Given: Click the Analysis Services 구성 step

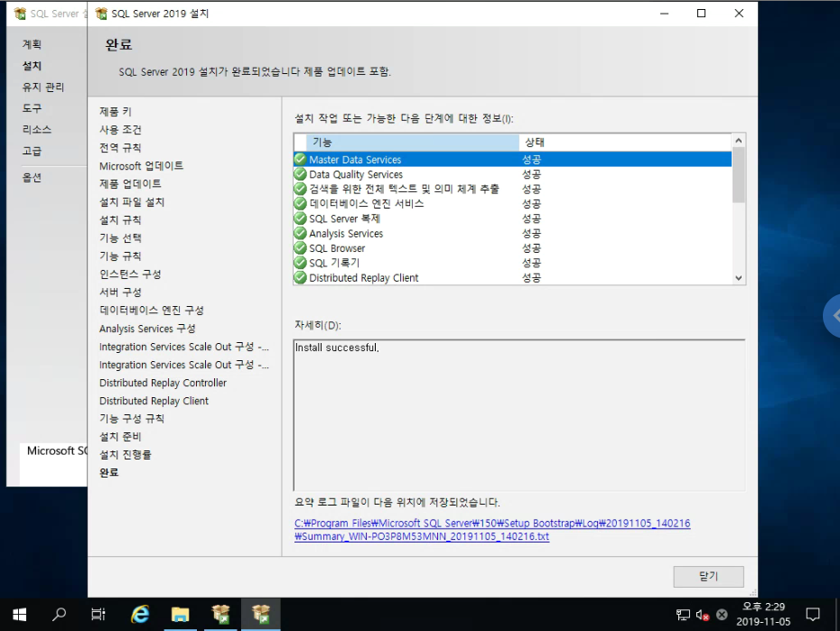Looking at the screenshot, I should [147, 328].
